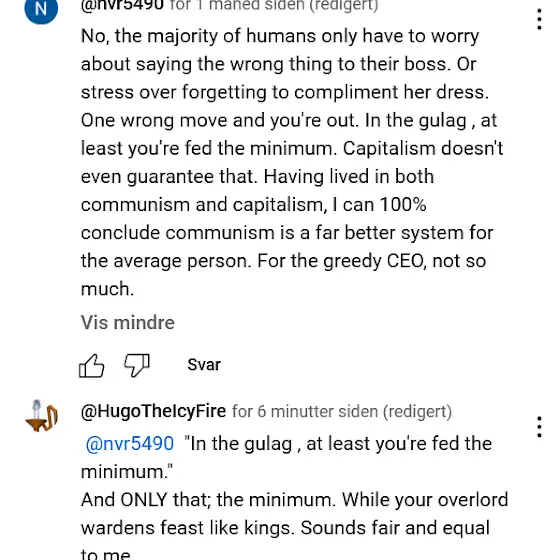
Task: Click the (redigert) label on HugoTheIcyFire's reply
Action: (417, 411)
